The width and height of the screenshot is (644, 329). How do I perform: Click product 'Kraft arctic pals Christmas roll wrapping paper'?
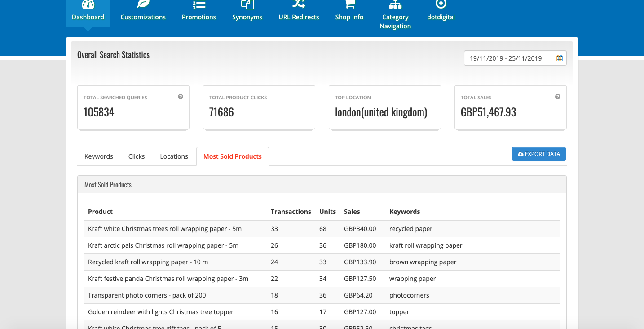pos(163,245)
